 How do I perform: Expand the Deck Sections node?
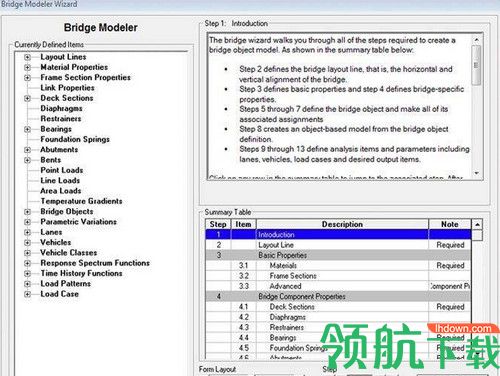pyautogui.click(x=27, y=98)
